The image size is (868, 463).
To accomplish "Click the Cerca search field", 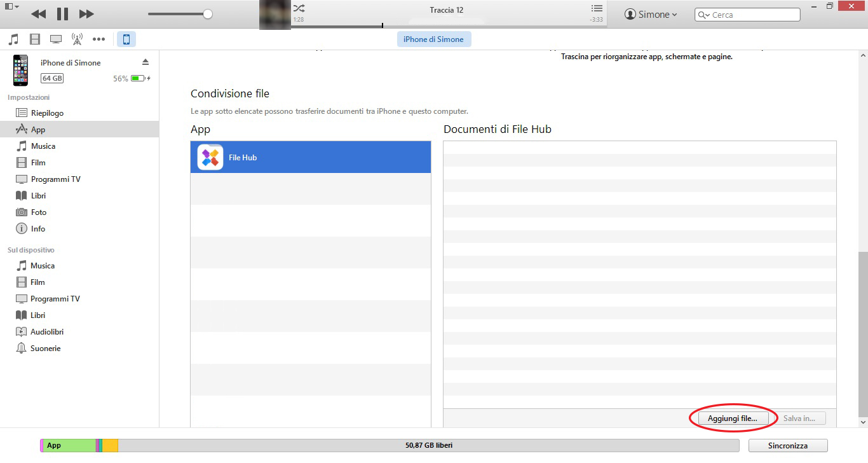I will coord(747,15).
